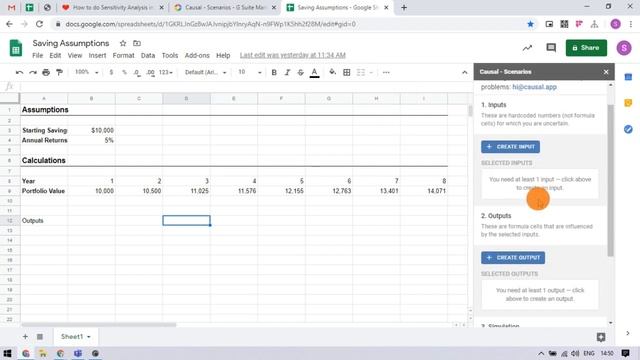The height and width of the screenshot is (360, 640).
Task: Open the font family dropdown
Action: [205, 72]
